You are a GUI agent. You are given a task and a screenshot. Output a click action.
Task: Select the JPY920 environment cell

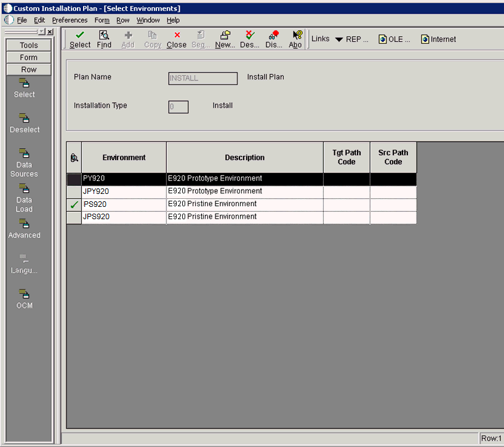pos(124,191)
